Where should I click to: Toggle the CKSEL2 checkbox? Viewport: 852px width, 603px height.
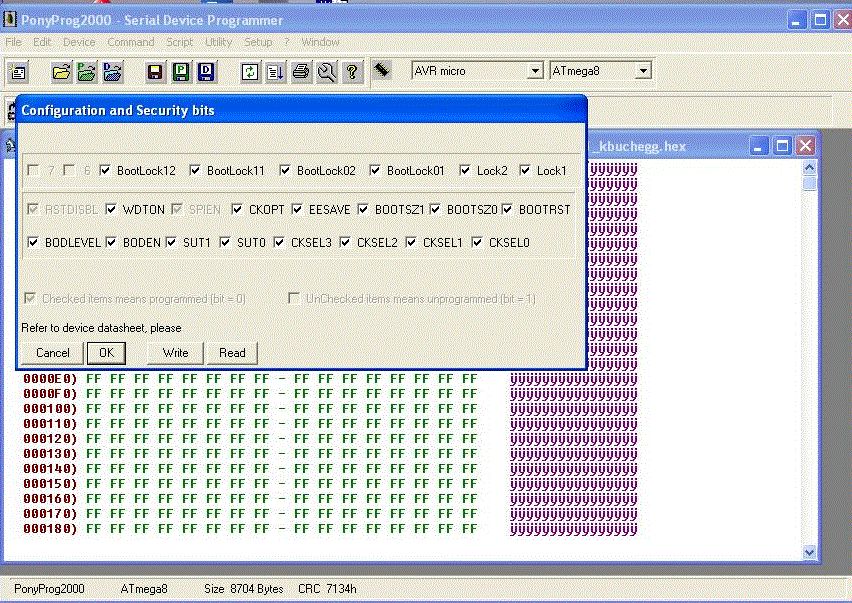[345, 242]
